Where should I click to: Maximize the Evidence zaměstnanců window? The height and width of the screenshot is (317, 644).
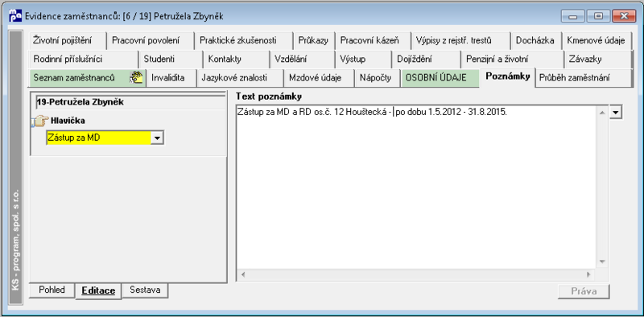598,16
